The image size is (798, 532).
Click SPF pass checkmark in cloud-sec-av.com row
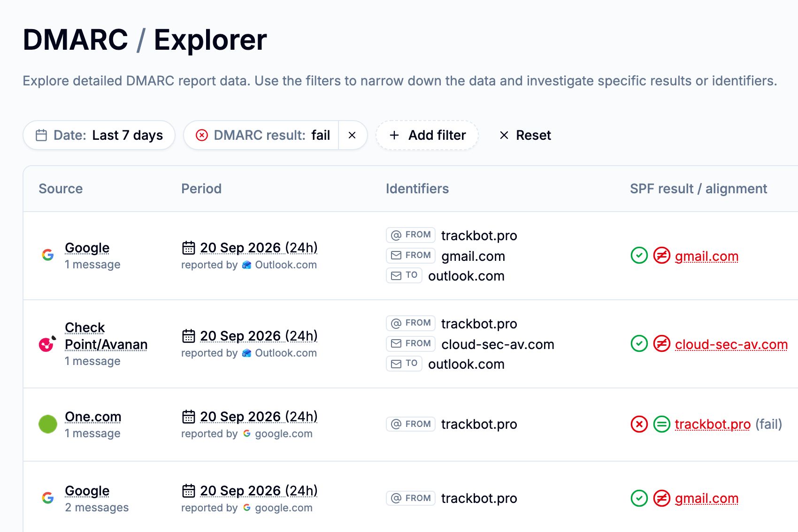click(639, 343)
